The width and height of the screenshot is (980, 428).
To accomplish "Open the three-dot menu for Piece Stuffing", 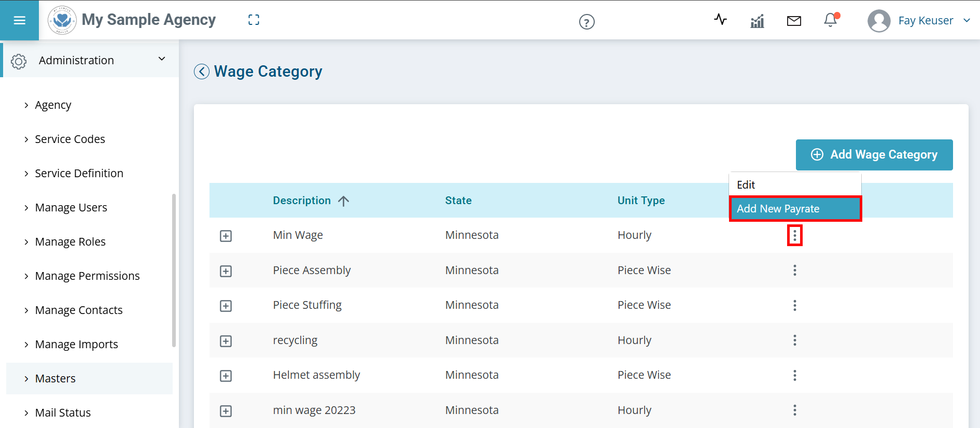I will point(794,305).
